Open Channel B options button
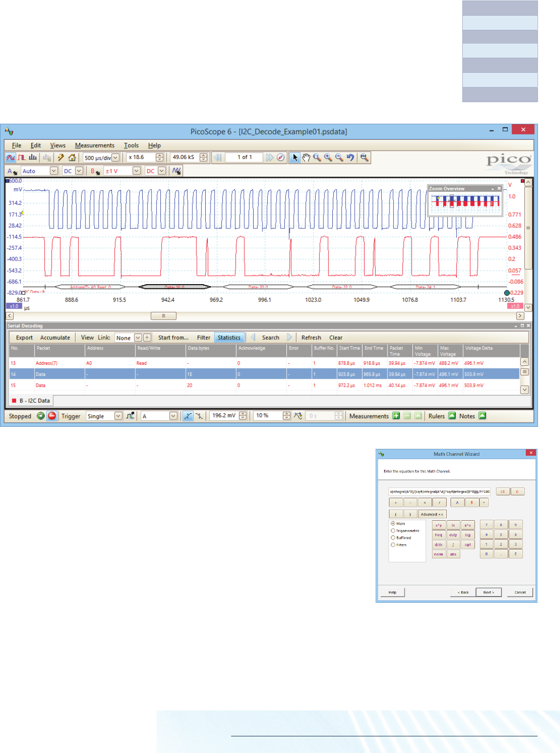Viewport: 560px width, 753px height. coord(95,171)
